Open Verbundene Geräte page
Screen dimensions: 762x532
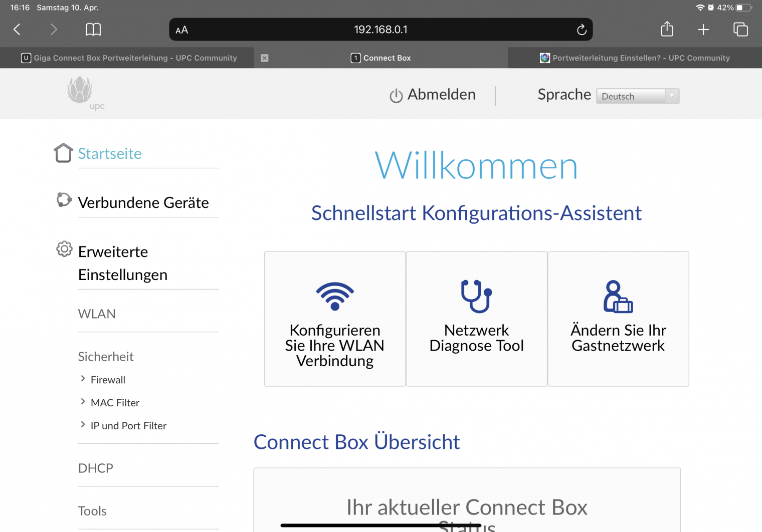[x=143, y=203]
